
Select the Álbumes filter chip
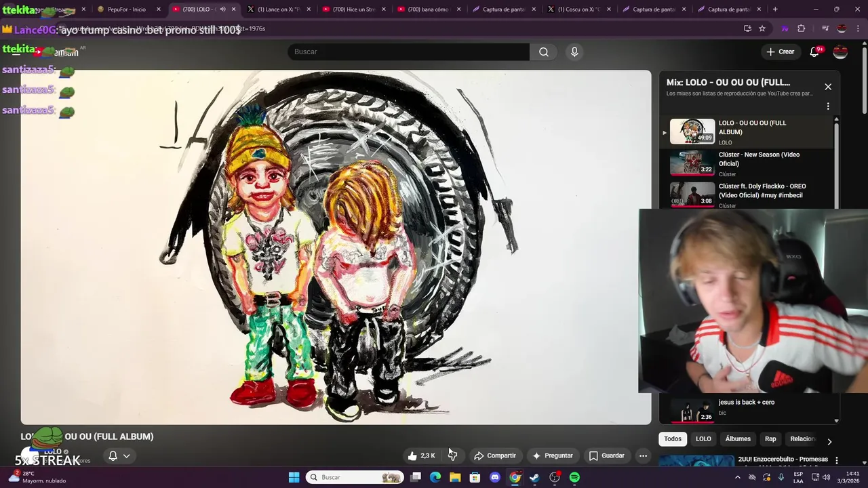(738, 439)
